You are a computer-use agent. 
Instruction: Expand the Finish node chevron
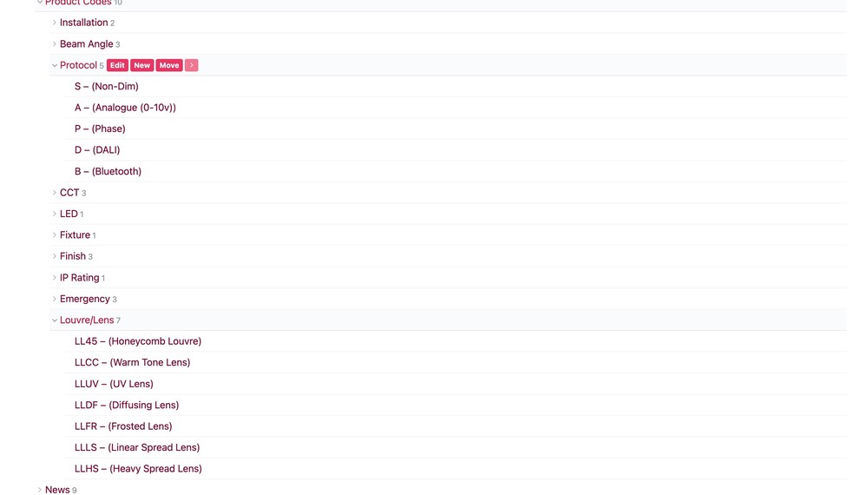click(54, 256)
